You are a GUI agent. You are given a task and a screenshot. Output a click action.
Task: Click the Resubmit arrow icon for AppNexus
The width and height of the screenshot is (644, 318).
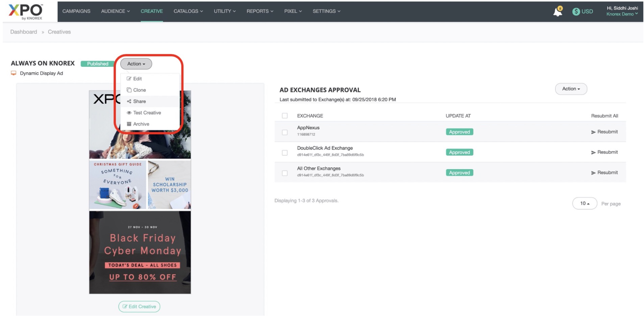[593, 132]
